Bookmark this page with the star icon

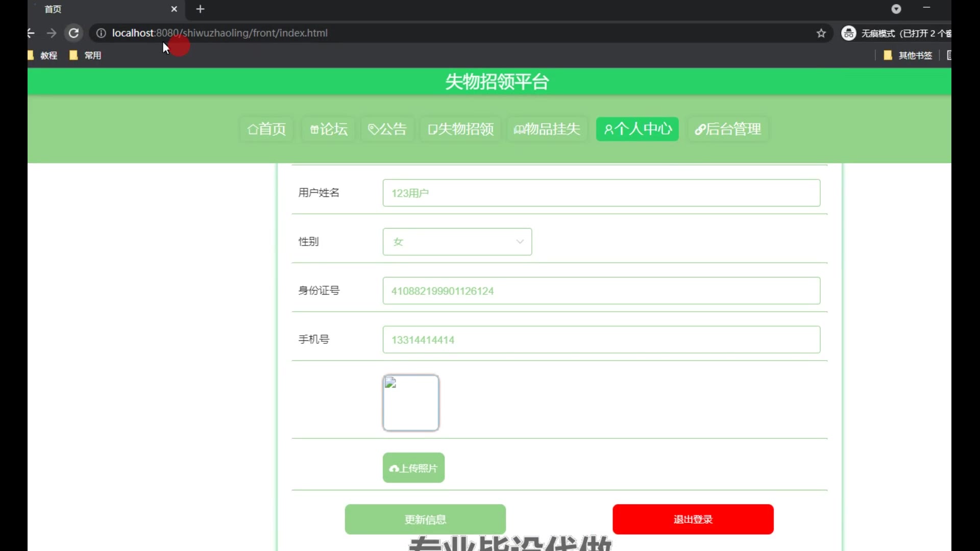[x=821, y=33]
